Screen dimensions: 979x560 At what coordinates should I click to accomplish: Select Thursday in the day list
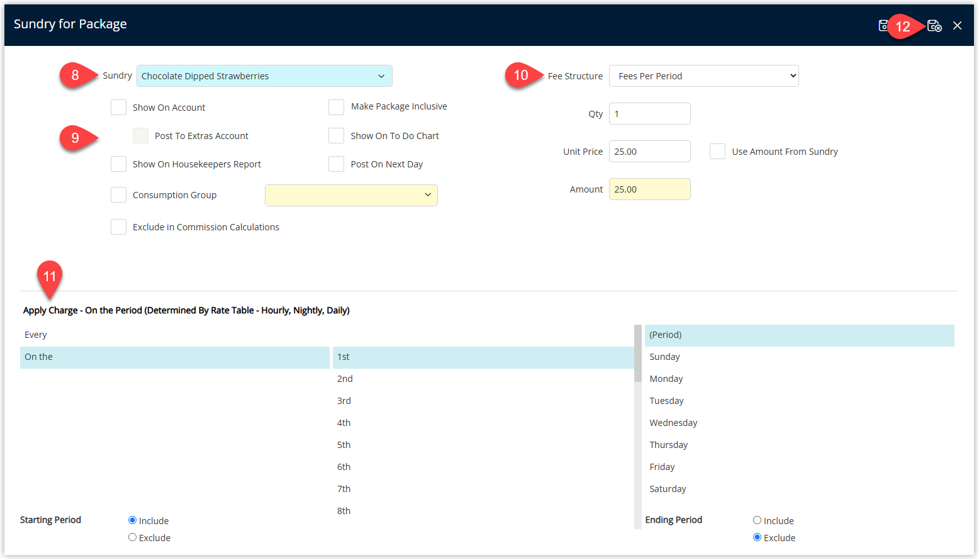[800, 445]
